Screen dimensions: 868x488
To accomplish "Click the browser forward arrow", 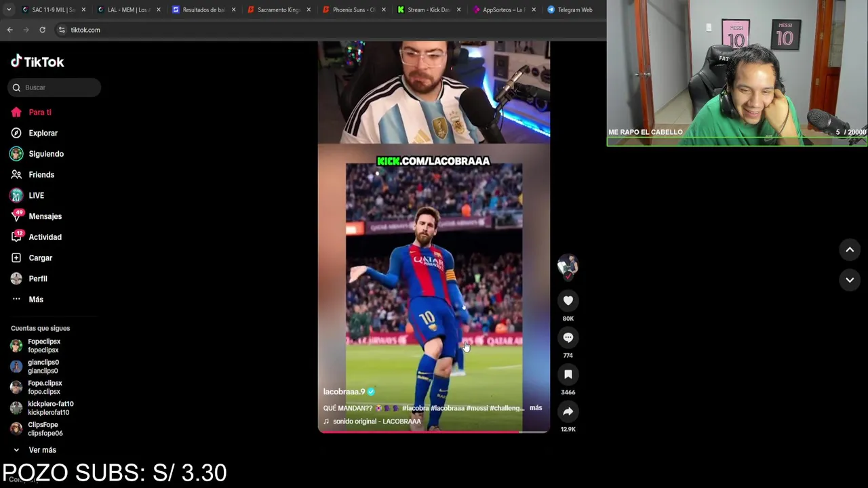I will pos(26,30).
